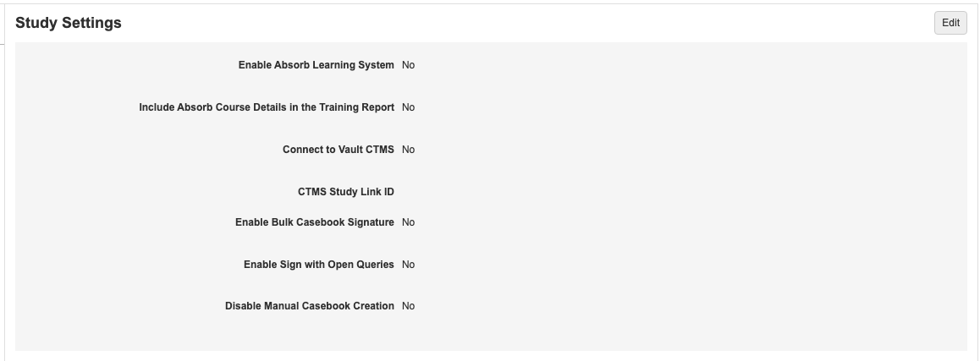Click the No value for Absorb Course Details

tap(408, 107)
